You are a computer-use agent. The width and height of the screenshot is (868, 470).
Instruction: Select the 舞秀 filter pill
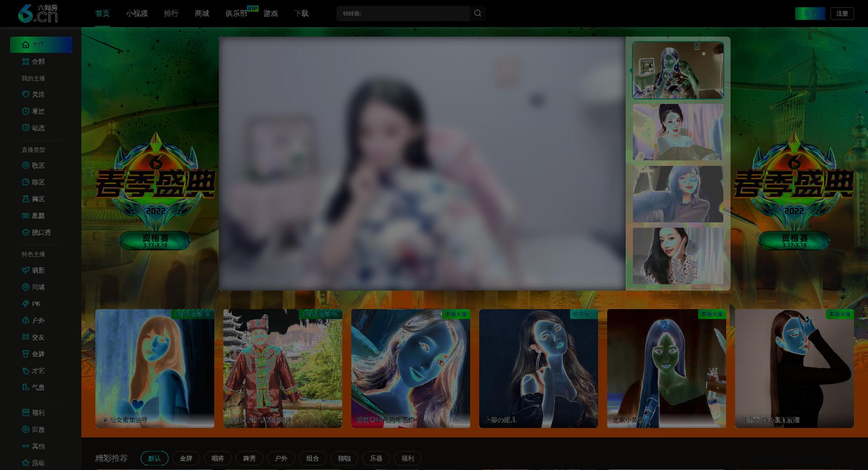pyautogui.click(x=250, y=458)
